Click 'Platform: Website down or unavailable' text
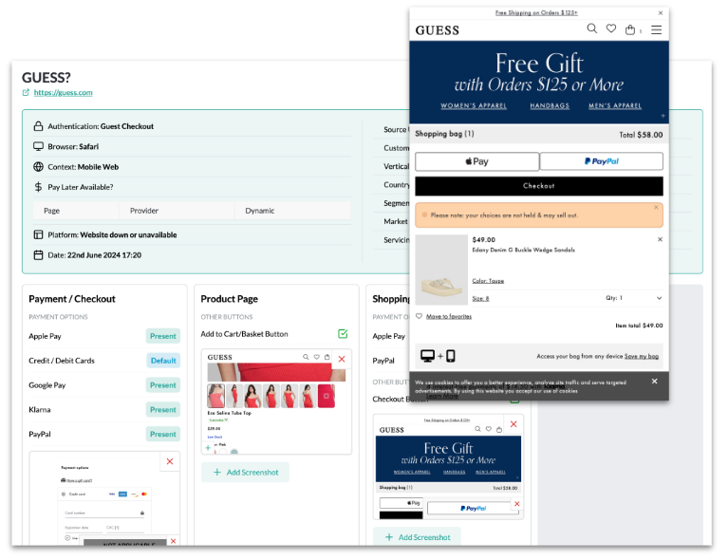The image size is (728, 560). click(112, 235)
